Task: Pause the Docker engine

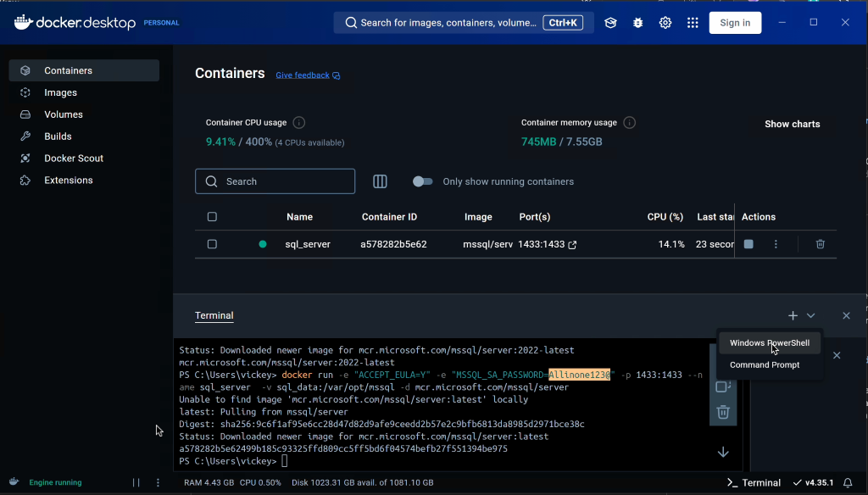Action: 136,483
